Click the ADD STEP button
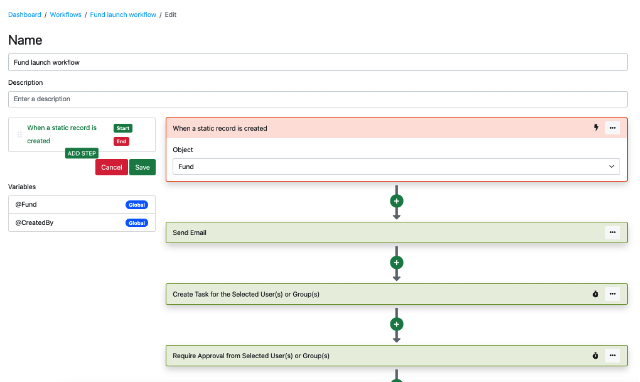 coord(82,153)
